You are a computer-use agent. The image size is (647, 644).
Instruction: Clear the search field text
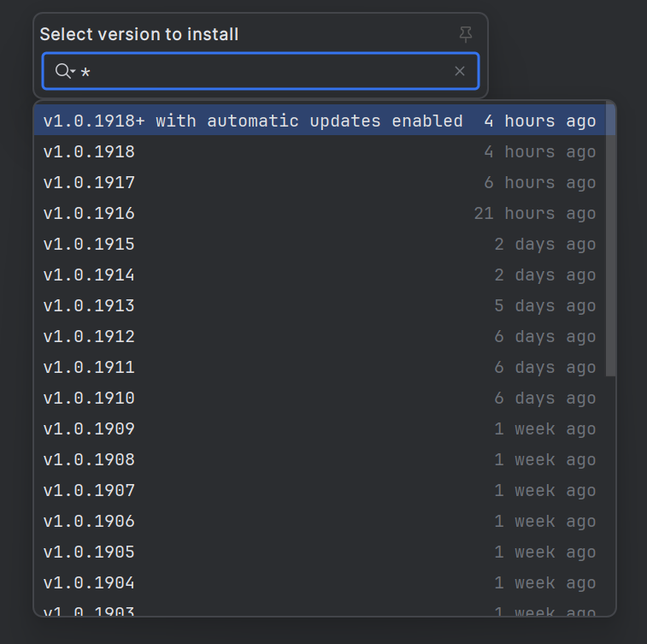(x=460, y=71)
